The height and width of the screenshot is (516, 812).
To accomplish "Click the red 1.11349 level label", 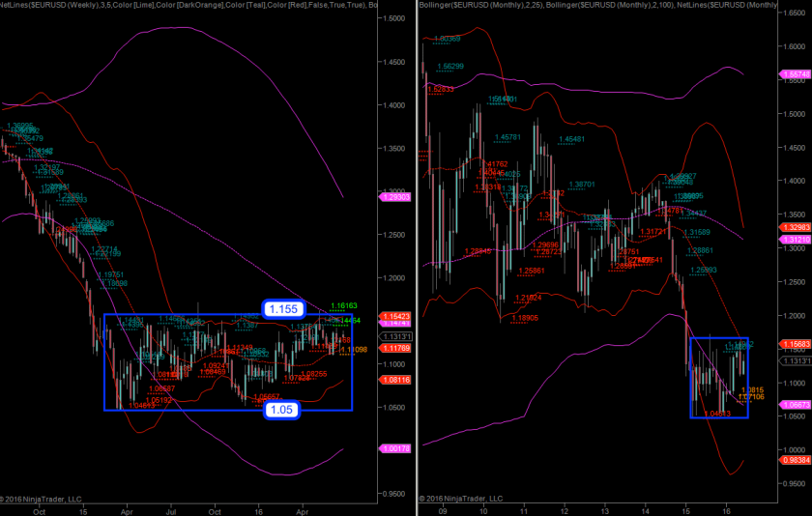I will click(x=240, y=347).
